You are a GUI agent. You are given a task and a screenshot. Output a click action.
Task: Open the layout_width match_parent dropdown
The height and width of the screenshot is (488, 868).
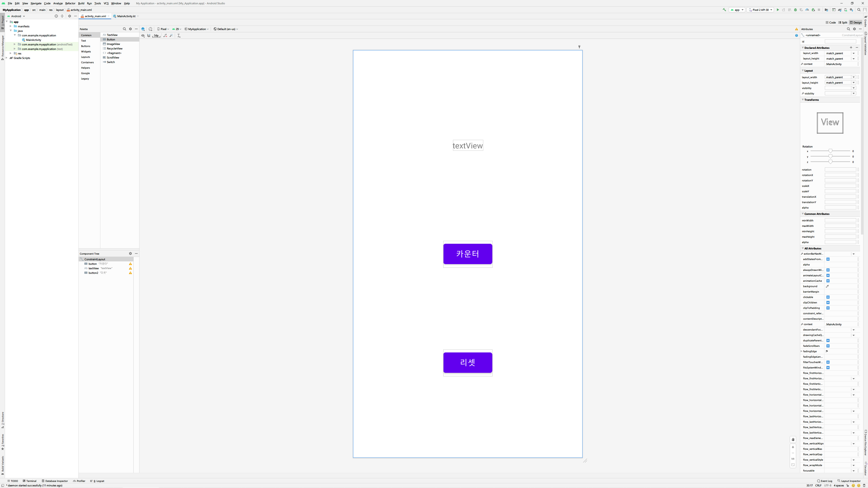854,53
